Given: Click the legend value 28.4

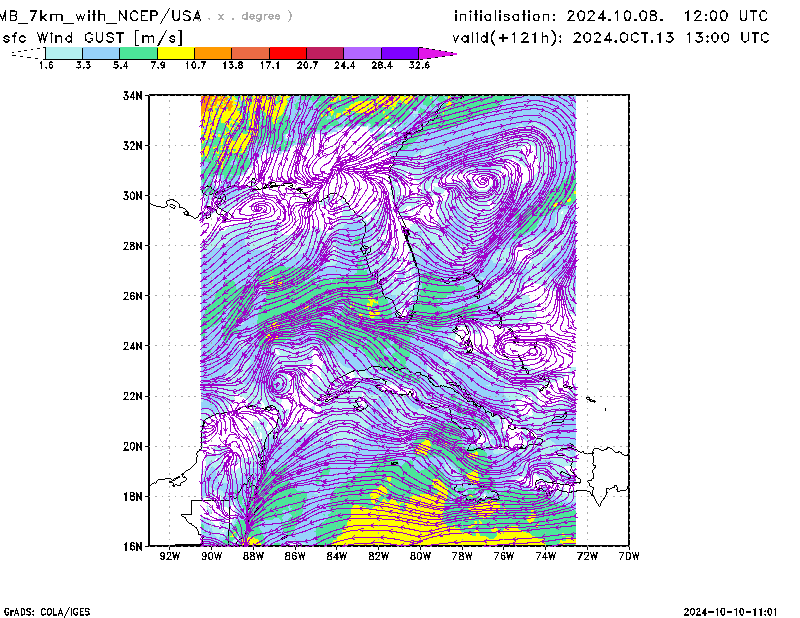Looking at the screenshot, I should (382, 65).
